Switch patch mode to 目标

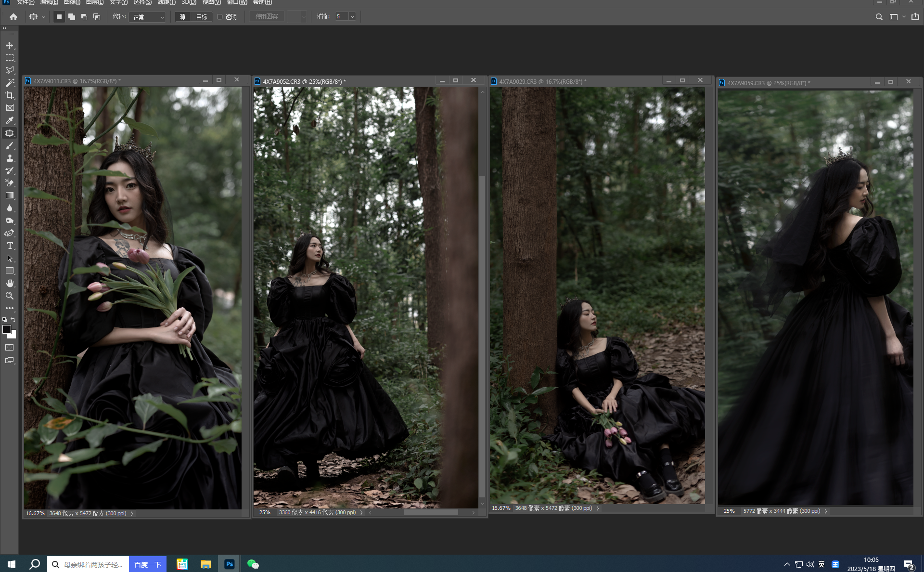pyautogui.click(x=202, y=17)
